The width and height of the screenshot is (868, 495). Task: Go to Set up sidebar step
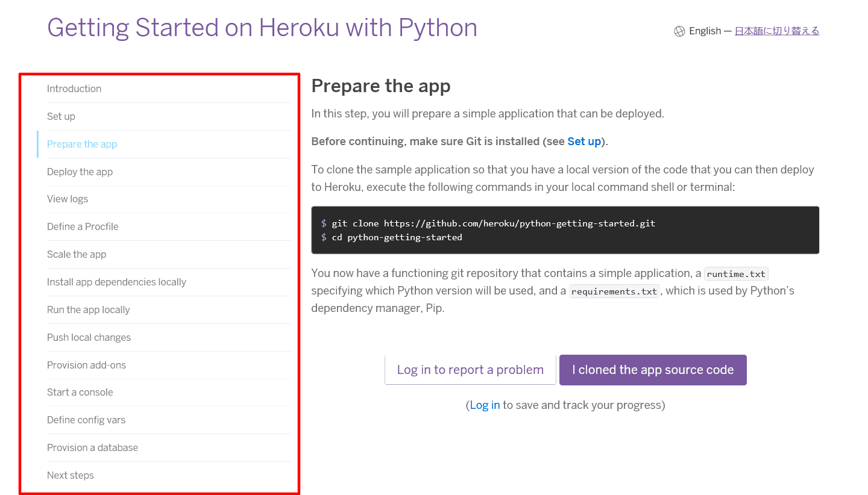(61, 116)
